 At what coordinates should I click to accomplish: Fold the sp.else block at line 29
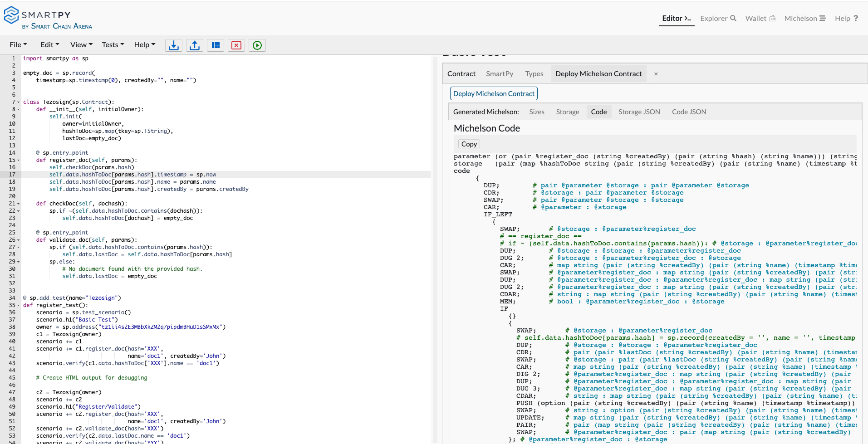point(19,262)
